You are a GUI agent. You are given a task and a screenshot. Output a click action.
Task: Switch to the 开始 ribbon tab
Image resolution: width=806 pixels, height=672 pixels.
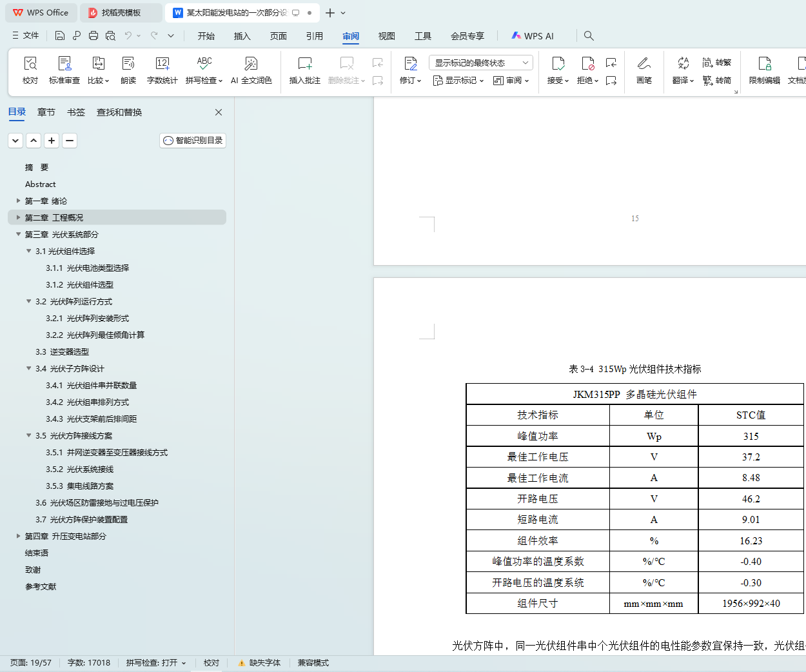tap(206, 36)
